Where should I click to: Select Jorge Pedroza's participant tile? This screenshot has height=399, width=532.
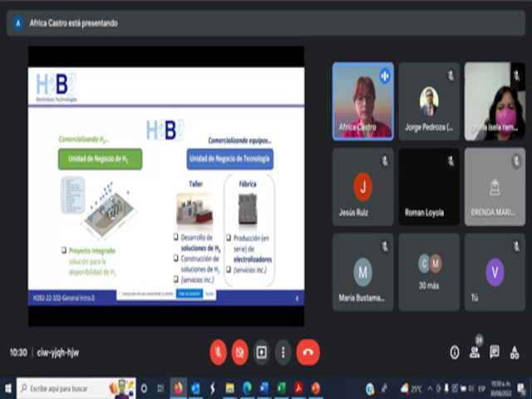429,101
